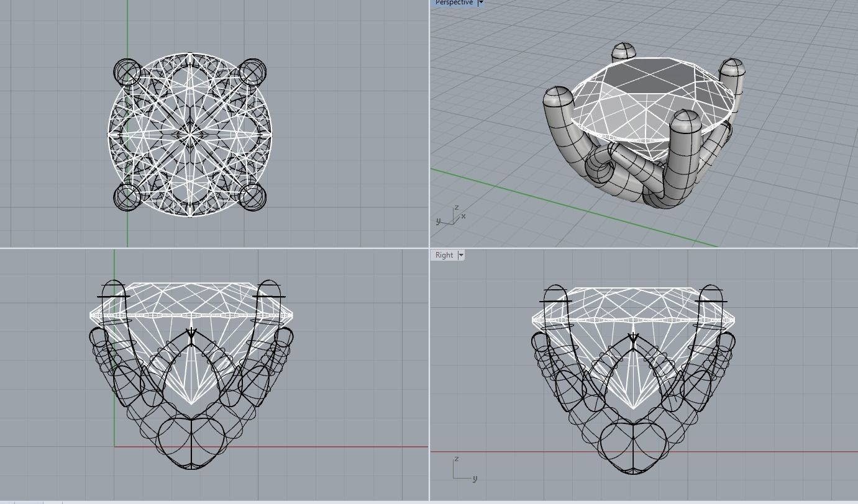This screenshot has height=504, width=858.
Task: Click the z-y axis icon in Right viewport
Action: pos(465,469)
